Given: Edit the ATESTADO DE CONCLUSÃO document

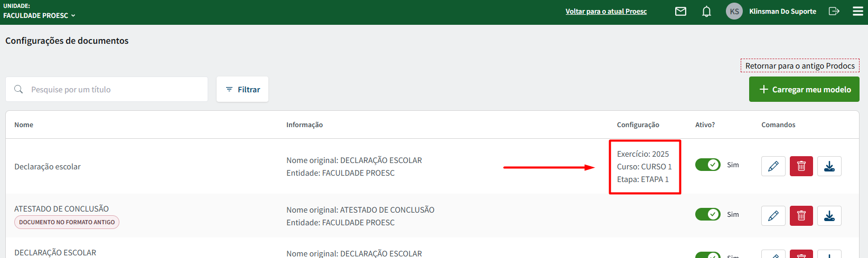Looking at the screenshot, I should click(773, 216).
